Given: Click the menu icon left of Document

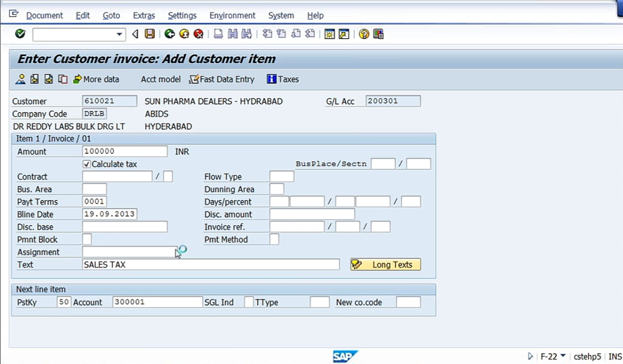Looking at the screenshot, I should coord(13,14).
